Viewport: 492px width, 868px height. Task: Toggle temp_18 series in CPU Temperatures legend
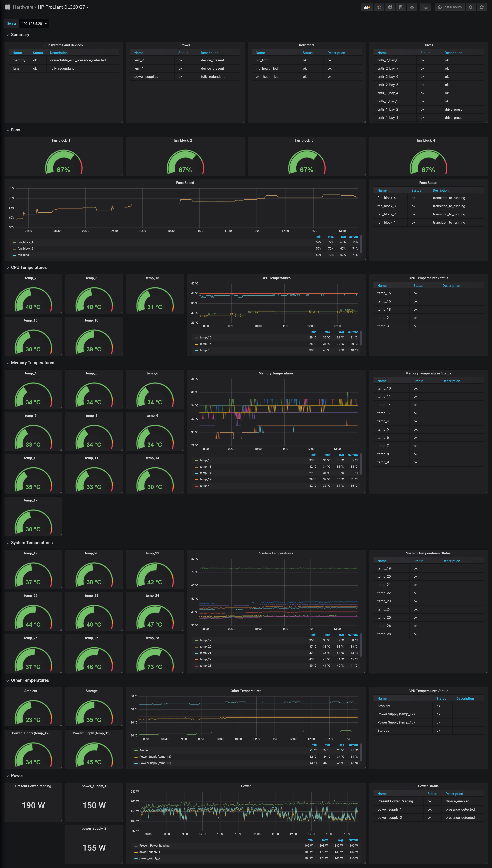205,351
